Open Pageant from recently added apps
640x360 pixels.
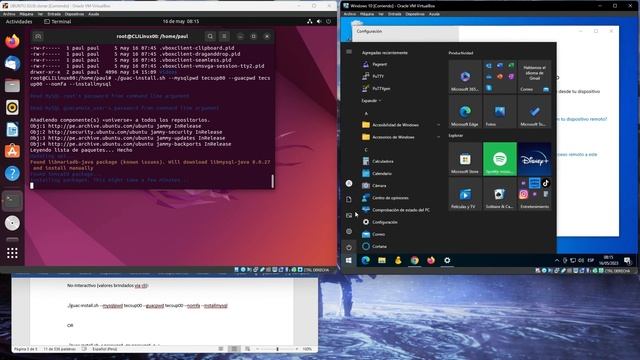coord(400,64)
